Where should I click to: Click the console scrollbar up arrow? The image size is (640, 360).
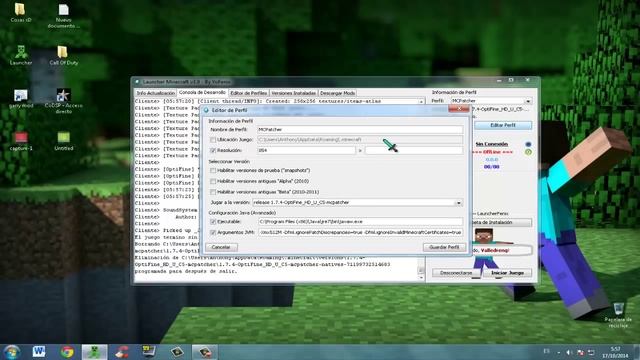[421, 101]
